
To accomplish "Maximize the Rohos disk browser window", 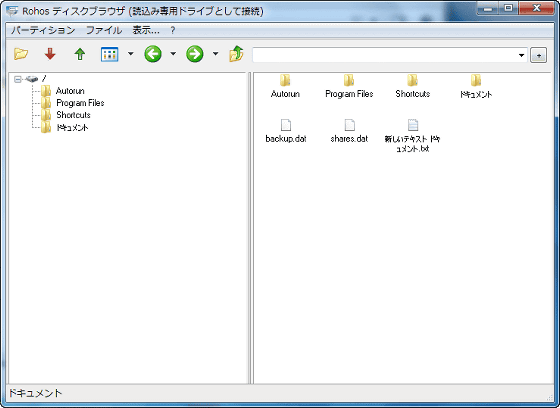I will coord(509,9).
